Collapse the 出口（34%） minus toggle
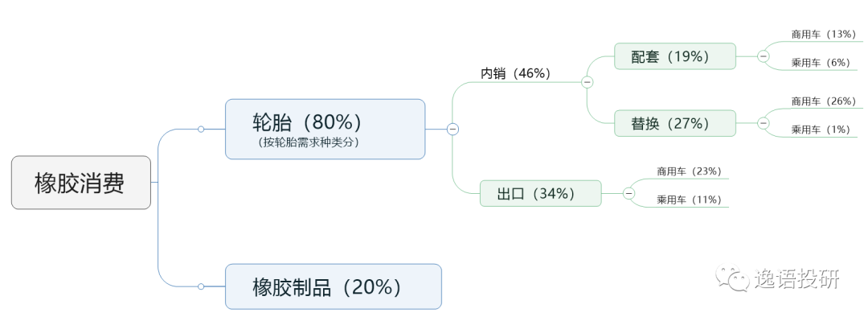Image resolution: width=868 pixels, height=317 pixels. [x=628, y=193]
